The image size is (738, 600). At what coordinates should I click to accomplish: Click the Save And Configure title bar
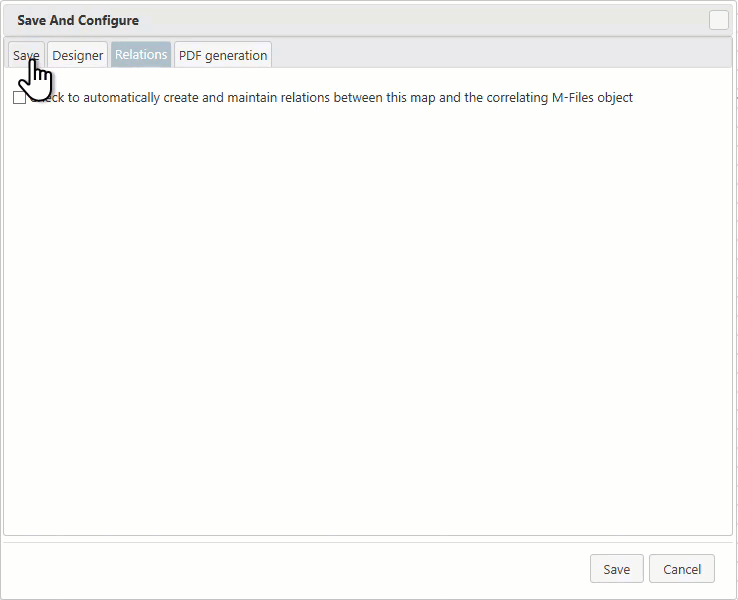(x=300, y=20)
